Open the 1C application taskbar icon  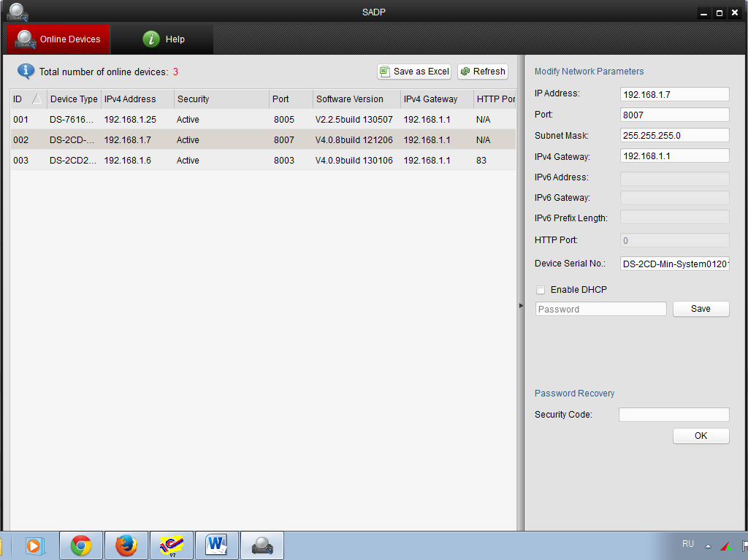pyautogui.click(x=171, y=545)
